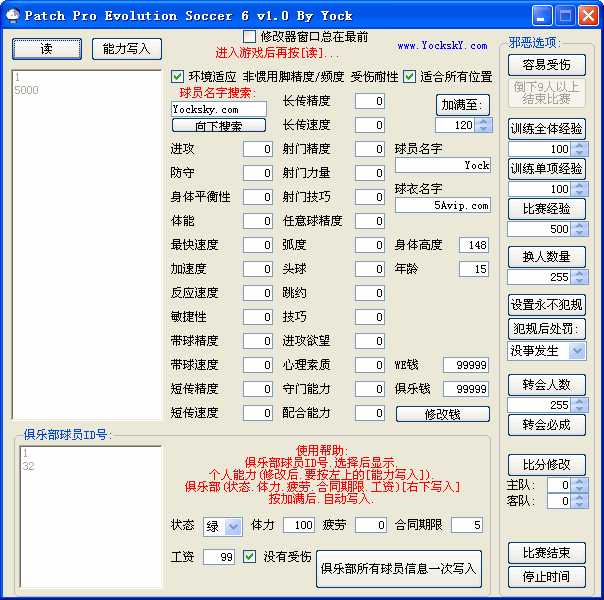Click the 犯规后处罚 button
604x600 pixels.
click(x=547, y=328)
